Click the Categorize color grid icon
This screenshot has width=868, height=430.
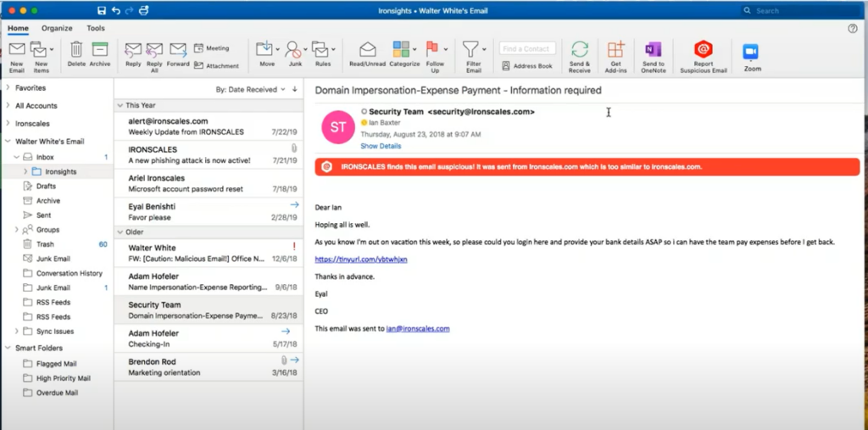point(401,48)
